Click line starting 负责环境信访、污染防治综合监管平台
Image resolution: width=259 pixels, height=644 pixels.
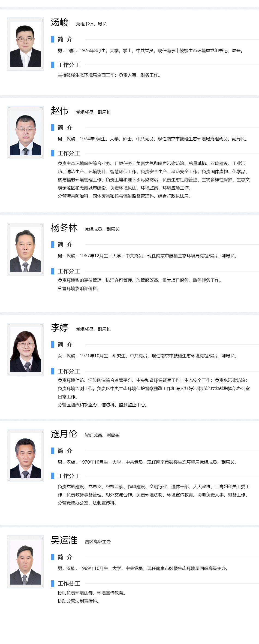(x=153, y=380)
